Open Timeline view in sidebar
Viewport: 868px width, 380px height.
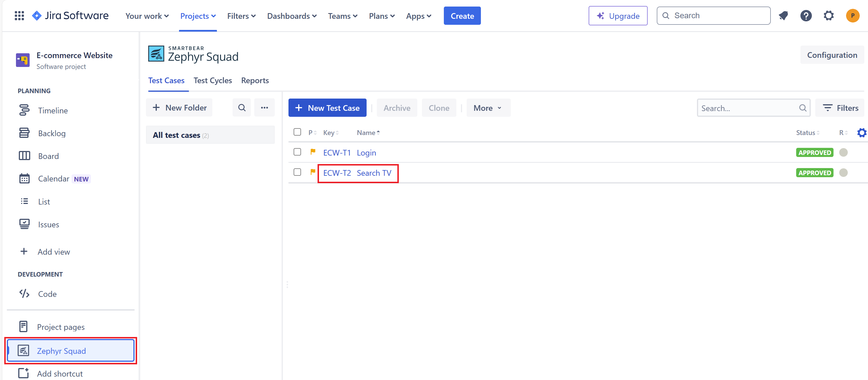53,111
